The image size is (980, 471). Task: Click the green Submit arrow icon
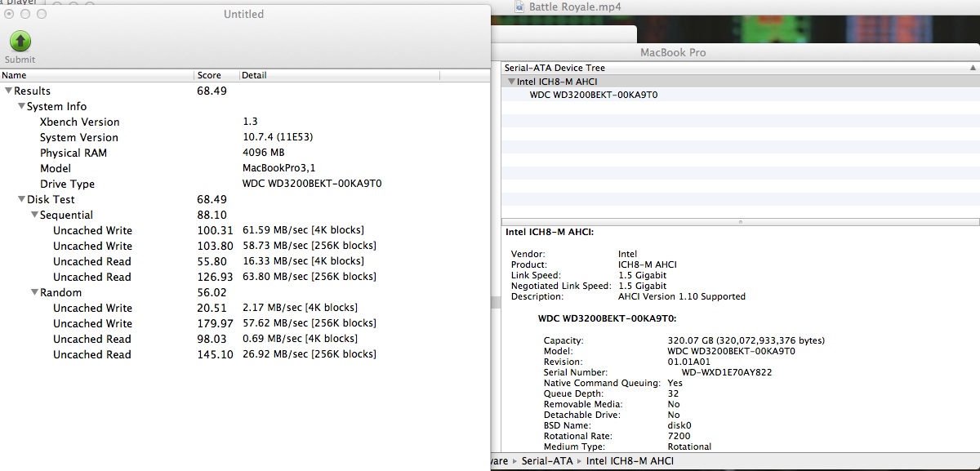[x=20, y=41]
